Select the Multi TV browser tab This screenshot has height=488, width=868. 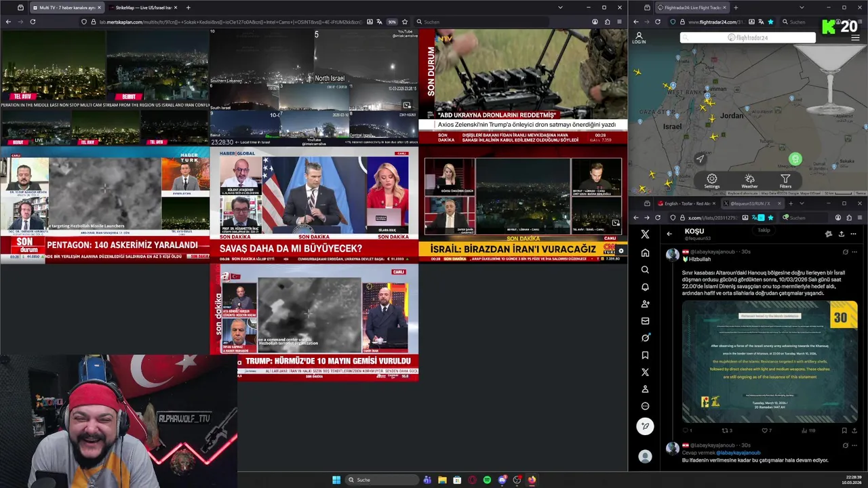pyautogui.click(x=66, y=7)
